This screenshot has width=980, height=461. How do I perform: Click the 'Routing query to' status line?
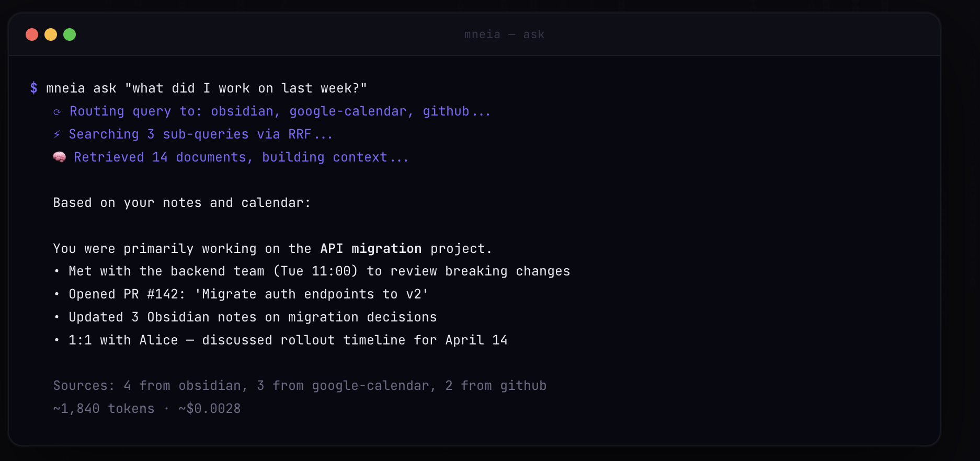(280, 112)
